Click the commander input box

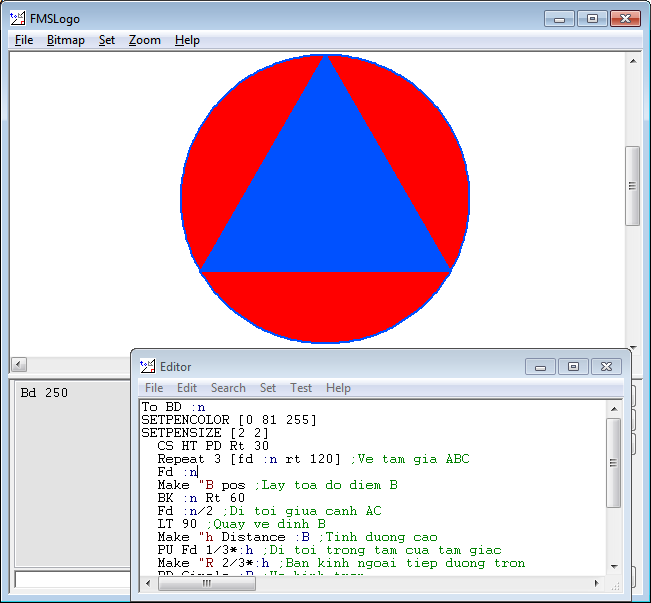click(x=73, y=579)
